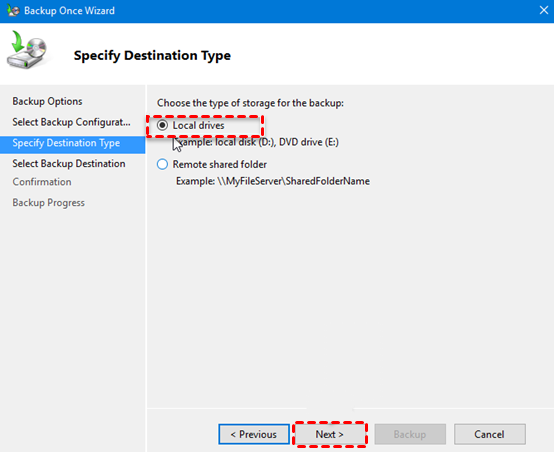Click the highlighted Specify Destination Type step

[x=72, y=143]
